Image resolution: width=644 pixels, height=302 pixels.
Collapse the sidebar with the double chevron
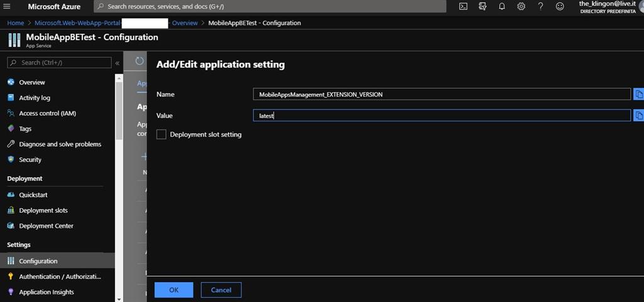[117, 63]
